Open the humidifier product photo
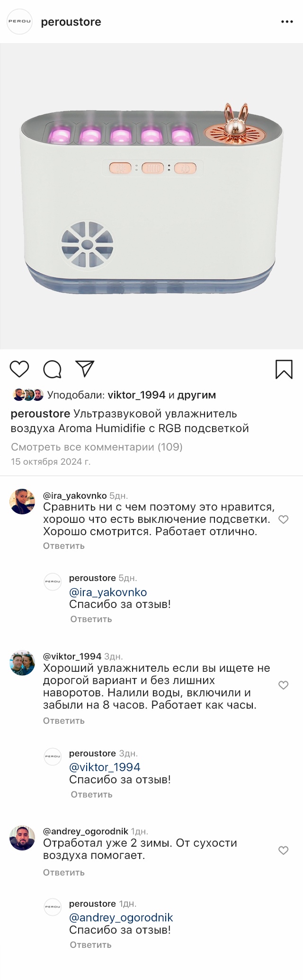Viewport: 303px width, 980px height. 151,196
